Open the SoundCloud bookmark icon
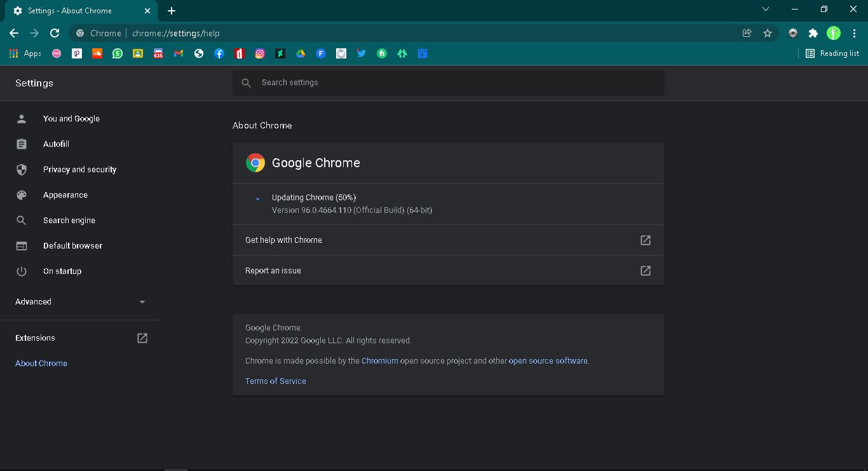 97,53
